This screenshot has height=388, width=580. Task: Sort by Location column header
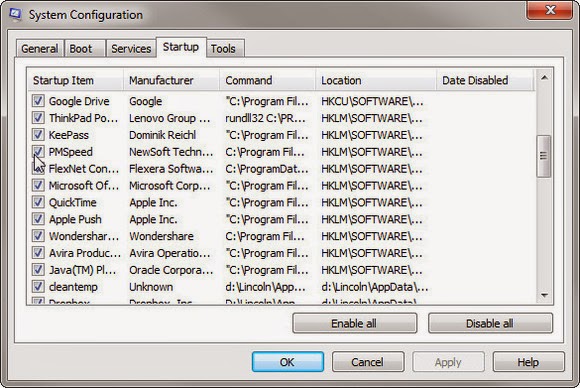tap(376, 80)
